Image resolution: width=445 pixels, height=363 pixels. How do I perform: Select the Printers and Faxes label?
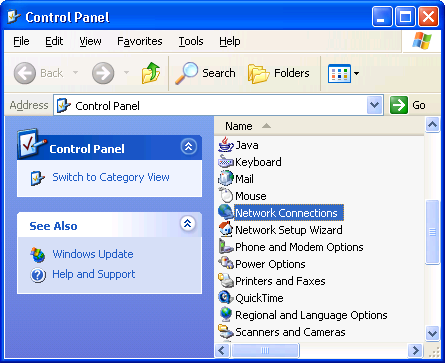click(x=280, y=281)
